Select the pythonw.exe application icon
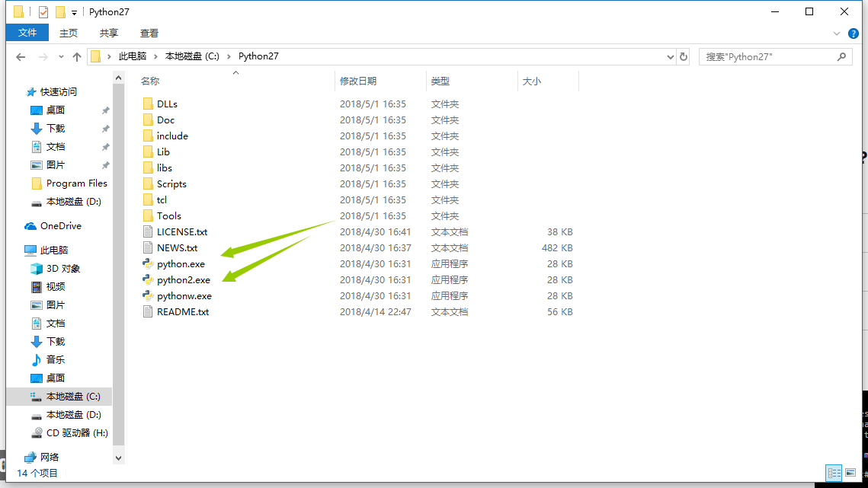 pos(148,296)
